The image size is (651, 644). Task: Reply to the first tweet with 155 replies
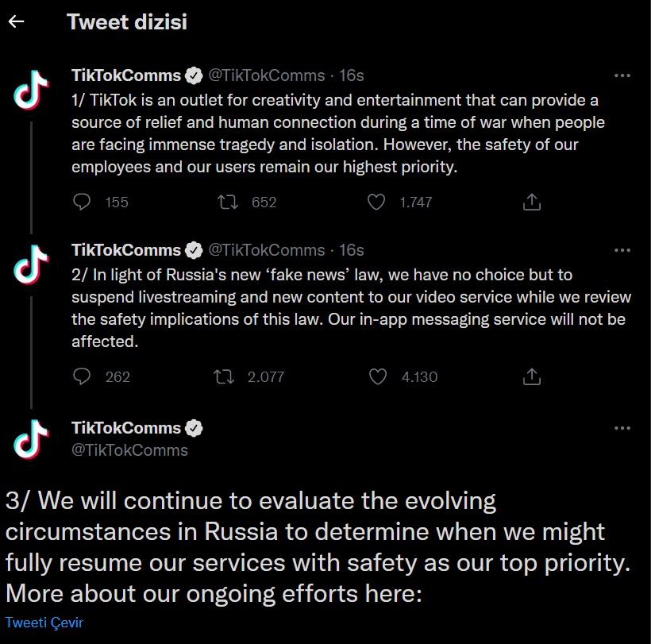81,202
